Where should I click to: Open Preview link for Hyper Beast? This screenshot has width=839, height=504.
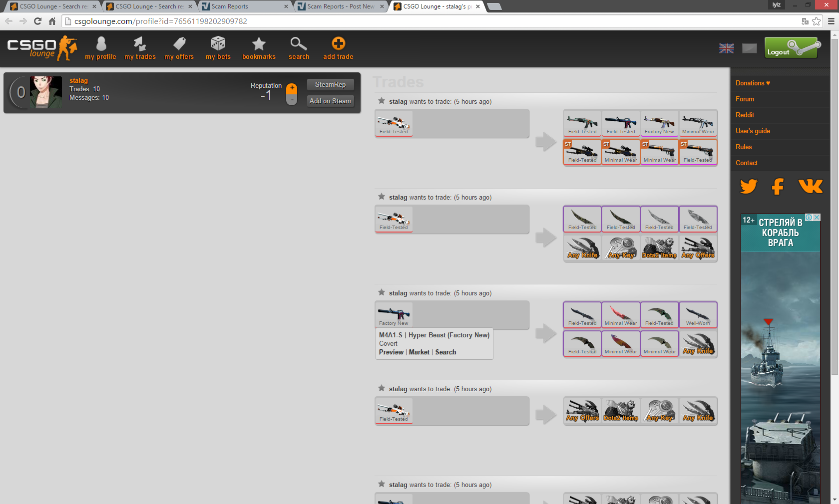(391, 352)
